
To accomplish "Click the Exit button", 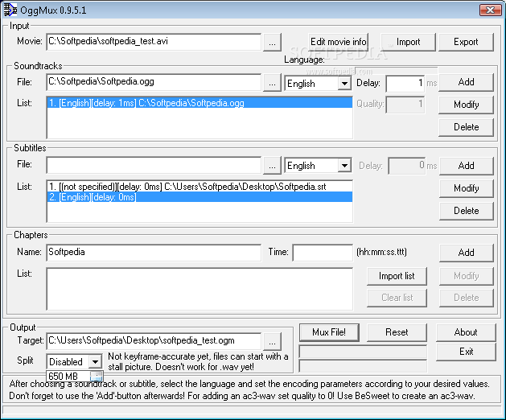I will pos(466,352).
